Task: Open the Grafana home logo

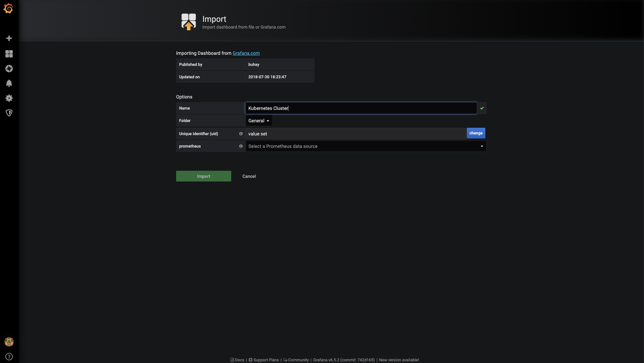Action: pos(8,8)
